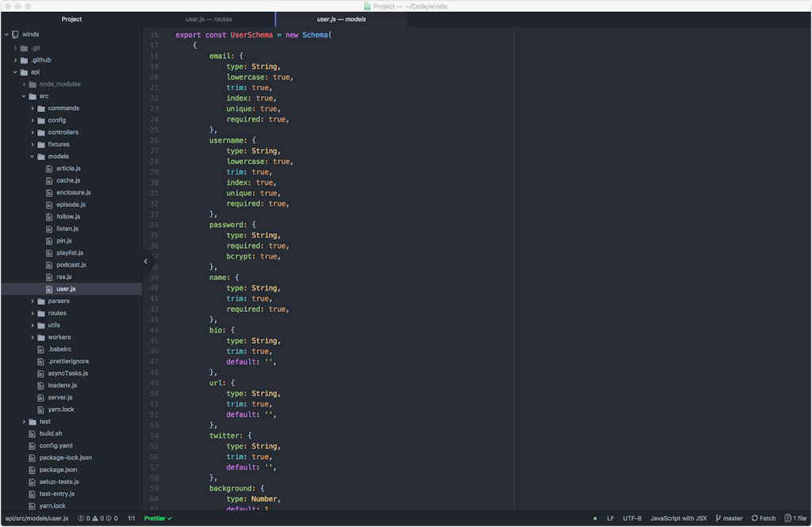812x527 pixels.
Task: Expand the routes folder
Action: pyautogui.click(x=33, y=314)
